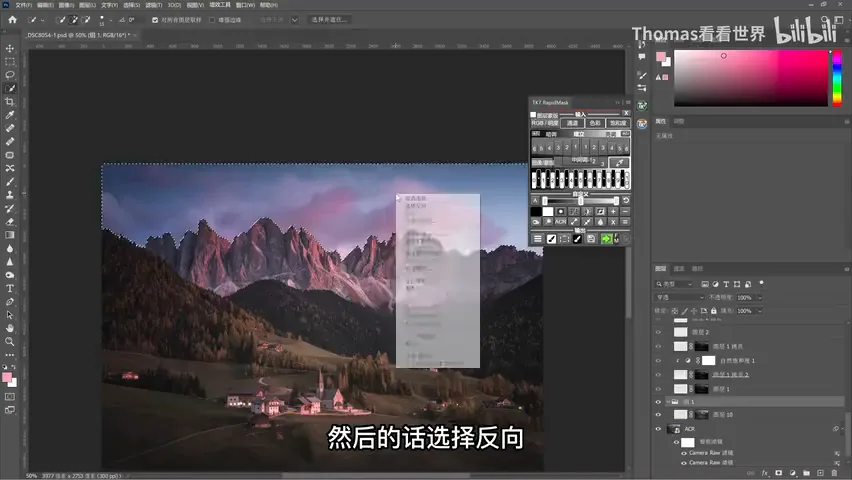Open the 文字(Y) menu
This screenshot has height=480, width=852.
click(x=109, y=5)
